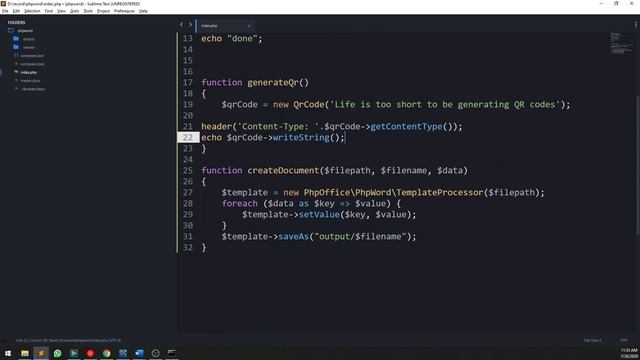Expand the vendor folder in sidebar

[x=29, y=47]
